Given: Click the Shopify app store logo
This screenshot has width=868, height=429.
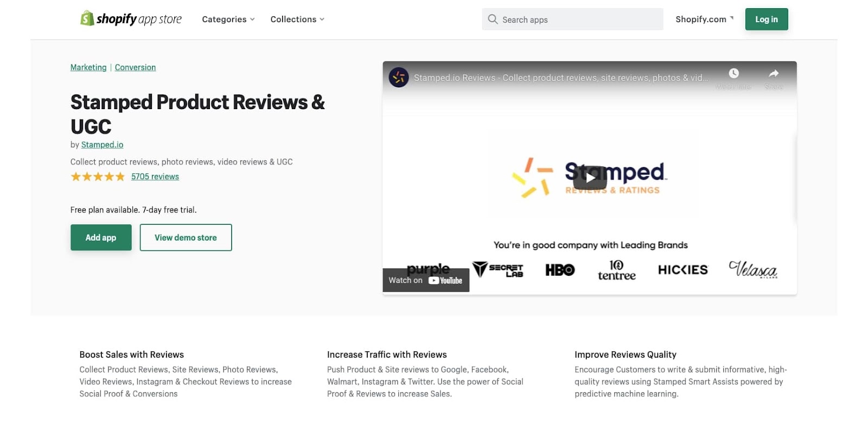Looking at the screenshot, I should 131,19.
